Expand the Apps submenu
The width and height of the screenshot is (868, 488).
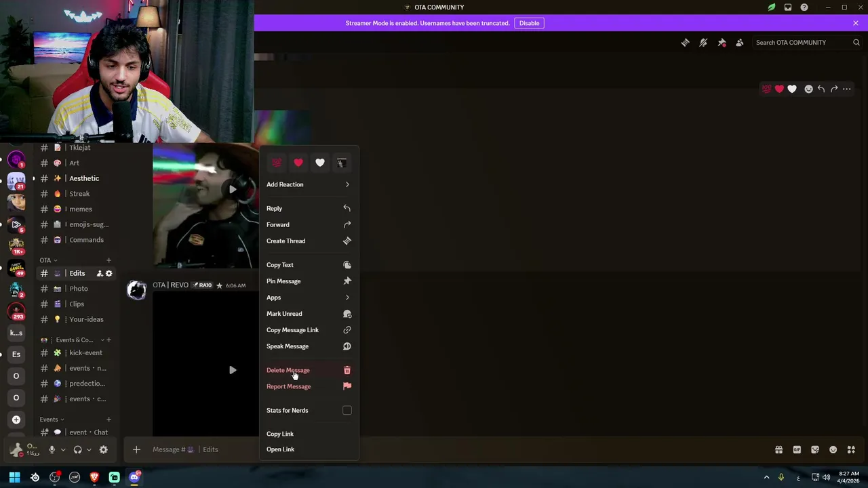click(x=309, y=298)
